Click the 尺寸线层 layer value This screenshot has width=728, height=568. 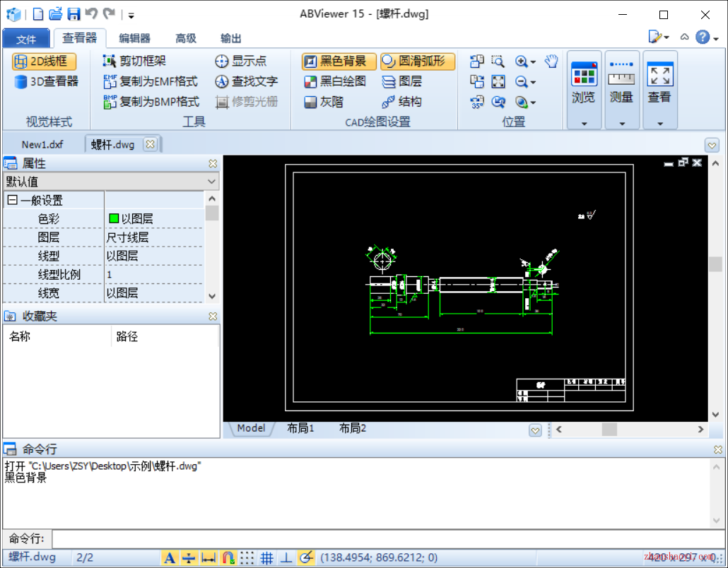pyautogui.click(x=127, y=237)
